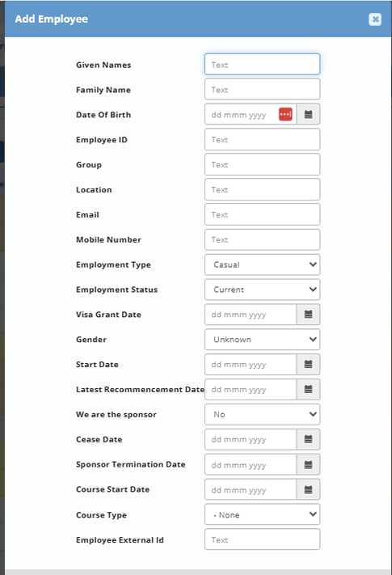392x575 pixels.
Task: Click the red password manager icon in Date Of Birth
Action: click(x=285, y=114)
